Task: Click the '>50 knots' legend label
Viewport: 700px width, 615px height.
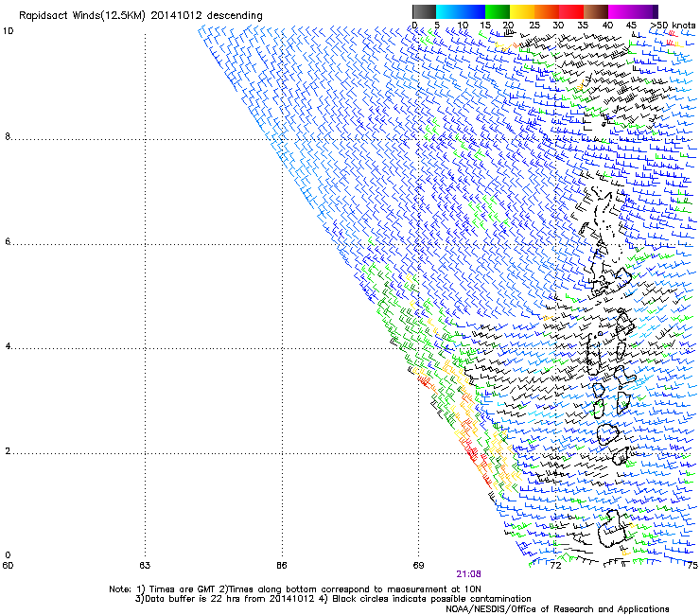Action: (673, 26)
